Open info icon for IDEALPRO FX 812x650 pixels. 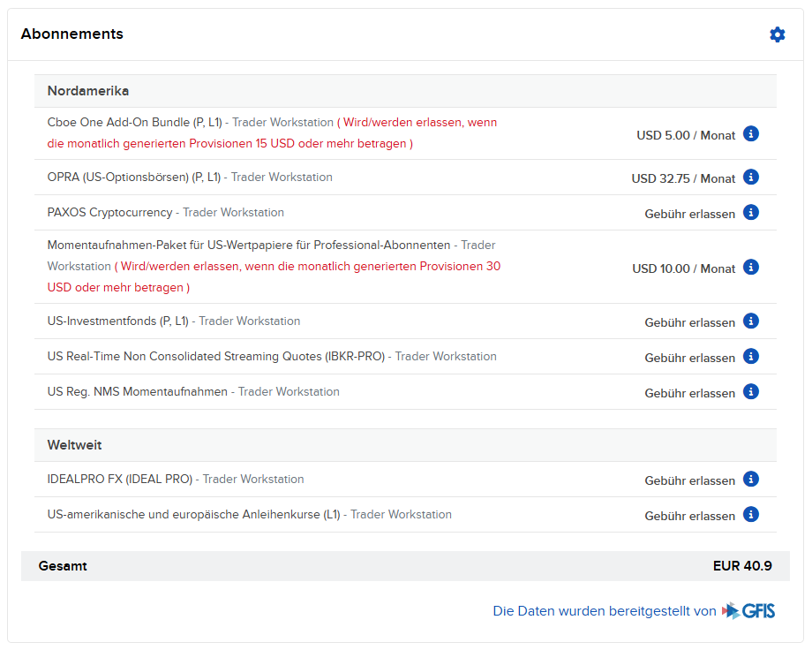[x=751, y=479]
